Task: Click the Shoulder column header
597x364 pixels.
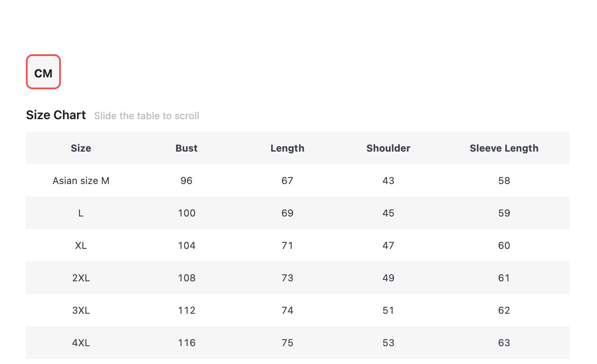Action: click(388, 148)
